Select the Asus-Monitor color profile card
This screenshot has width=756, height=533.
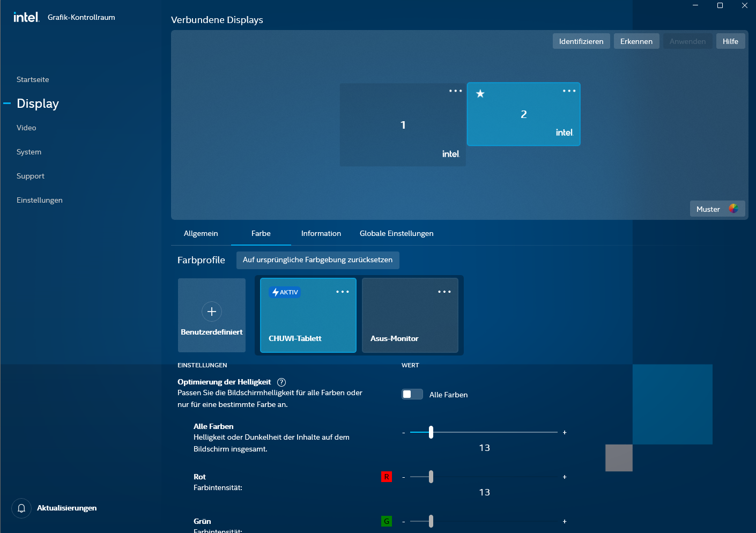pyautogui.click(x=410, y=315)
